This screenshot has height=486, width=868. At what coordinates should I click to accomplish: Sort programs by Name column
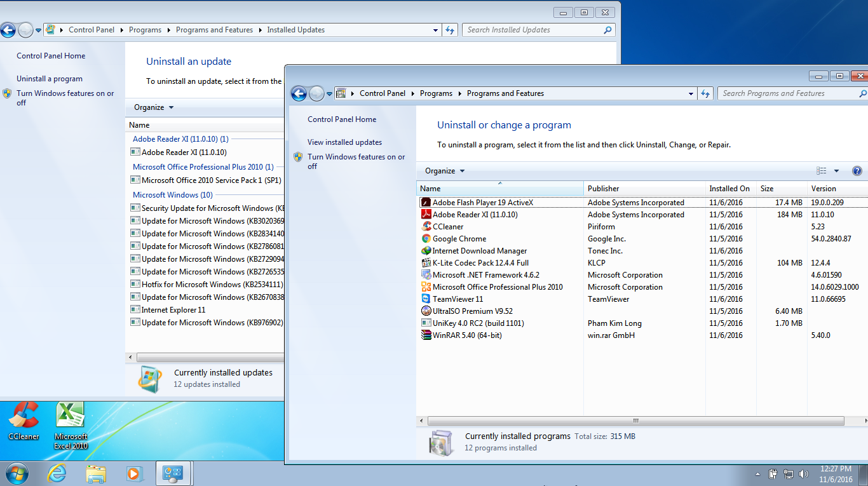point(500,189)
